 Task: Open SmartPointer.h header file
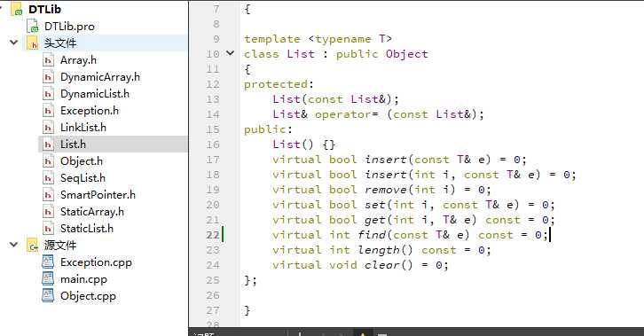click(x=98, y=195)
